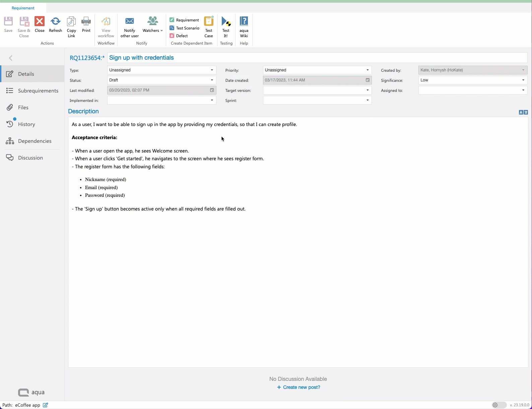Edit the project path eCoffee app
Viewport: 532px width, 409px height.
(x=46, y=405)
